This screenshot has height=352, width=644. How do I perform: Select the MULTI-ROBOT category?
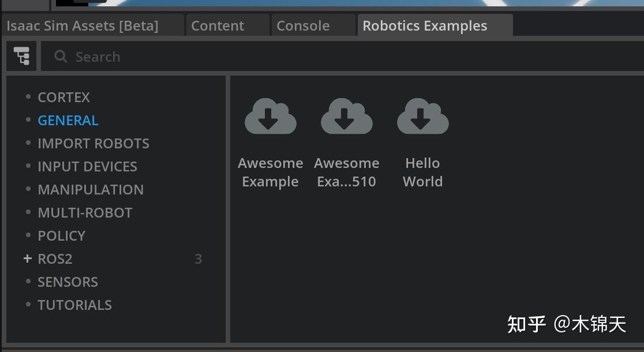(85, 212)
